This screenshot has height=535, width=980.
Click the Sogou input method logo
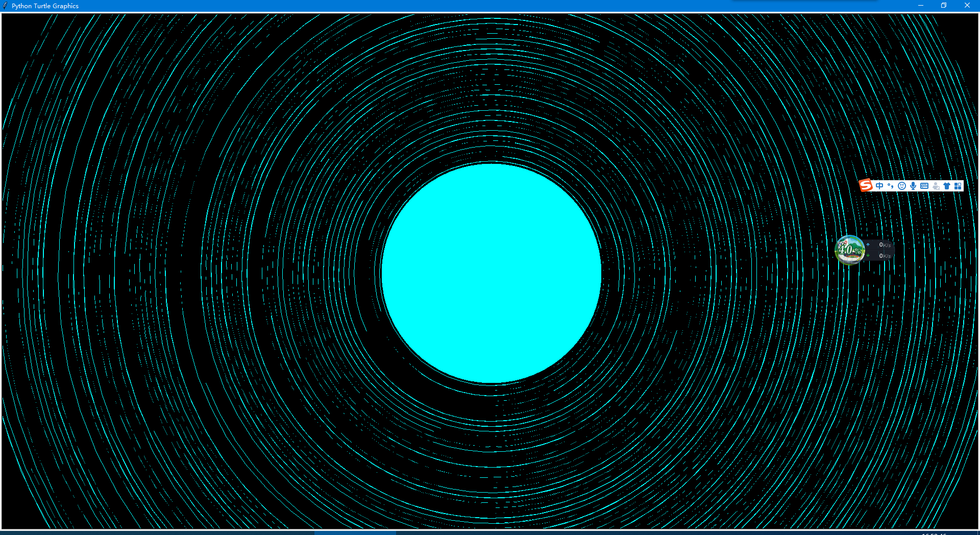tap(866, 185)
